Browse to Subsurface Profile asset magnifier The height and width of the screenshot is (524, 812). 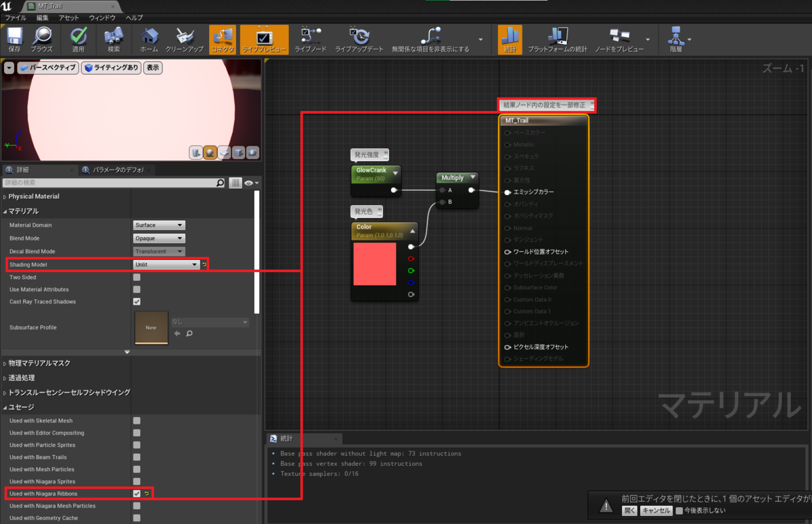click(x=189, y=334)
